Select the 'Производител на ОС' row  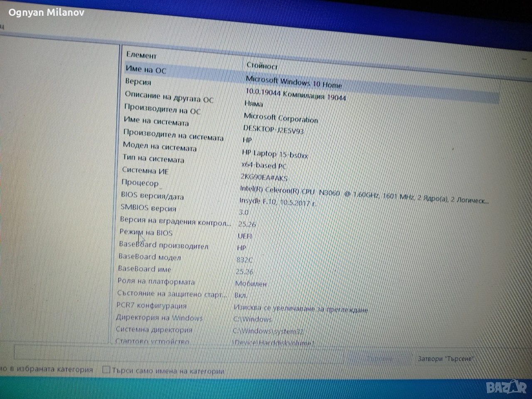[x=162, y=109]
